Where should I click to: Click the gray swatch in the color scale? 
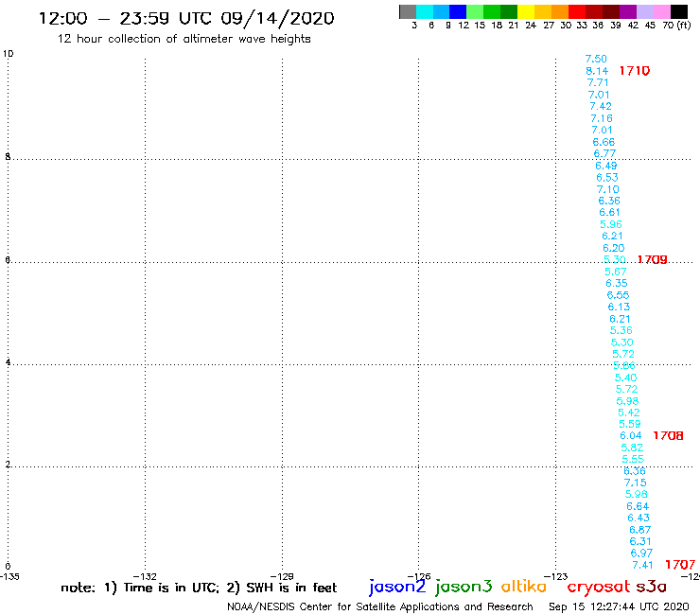[x=408, y=11]
